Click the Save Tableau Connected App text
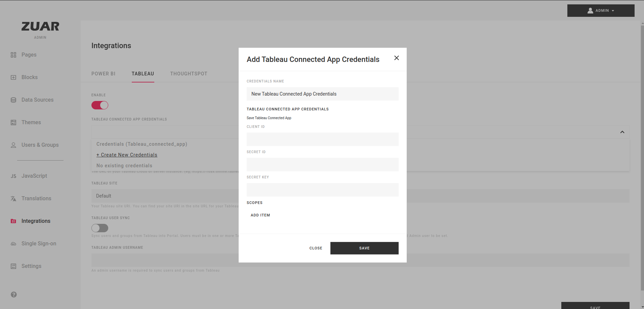The height and width of the screenshot is (309, 644). [x=269, y=118]
